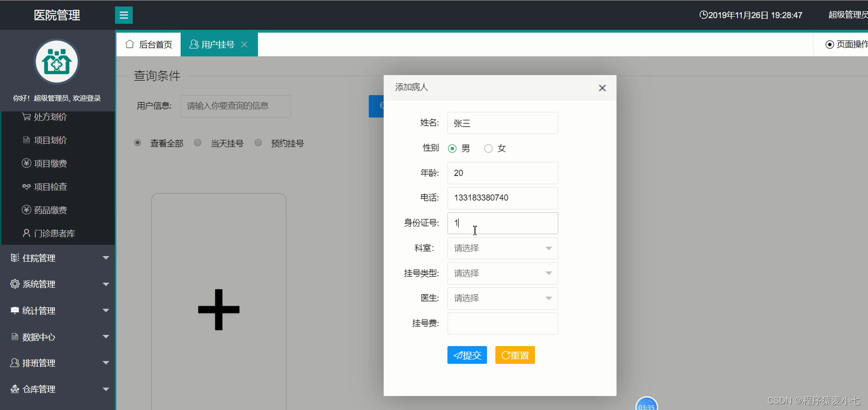Click the blue 03:35 timer bubble
Screen dimensions: 868x410
coord(647,404)
